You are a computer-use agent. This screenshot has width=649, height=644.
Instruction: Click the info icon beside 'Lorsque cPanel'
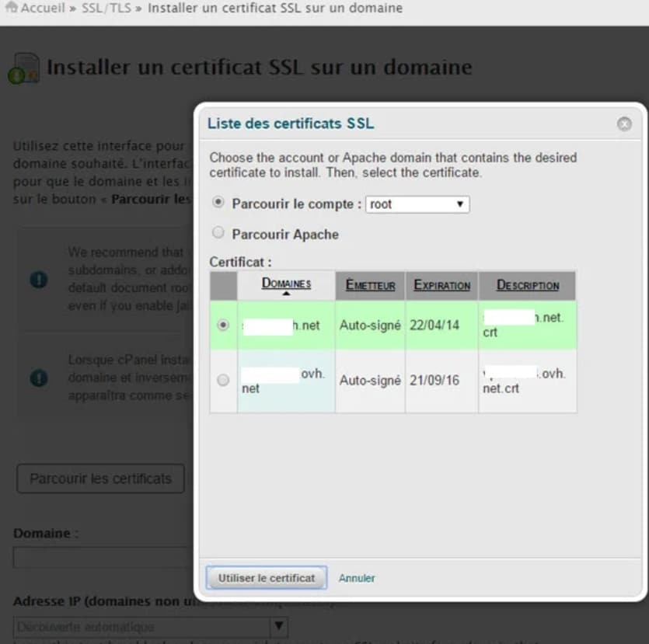[39, 378]
